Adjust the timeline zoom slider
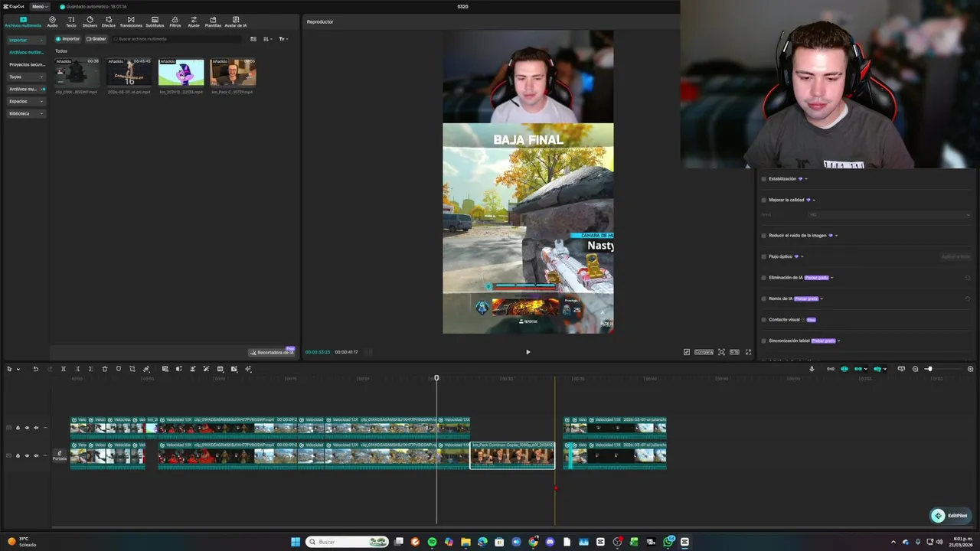This screenshot has width=980, height=551. [x=929, y=369]
